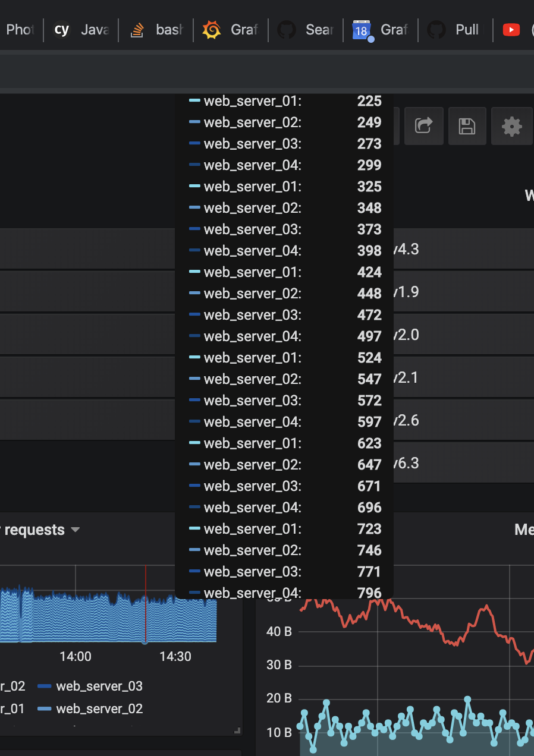This screenshot has width=534, height=756.
Task: Click the GitHub icon next to 'Sear'
Action: (x=286, y=29)
